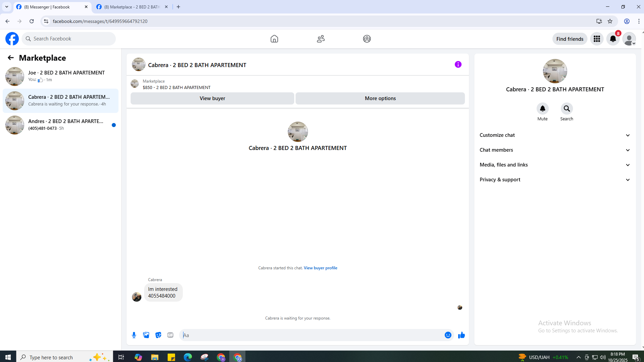Switch to Marketplace - 2 BED 2 BATH tab
644x362 pixels.
(132, 7)
